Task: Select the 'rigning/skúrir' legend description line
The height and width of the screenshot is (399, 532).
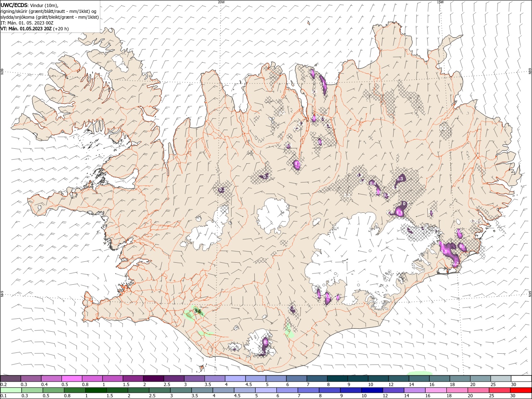Action: click(48, 11)
